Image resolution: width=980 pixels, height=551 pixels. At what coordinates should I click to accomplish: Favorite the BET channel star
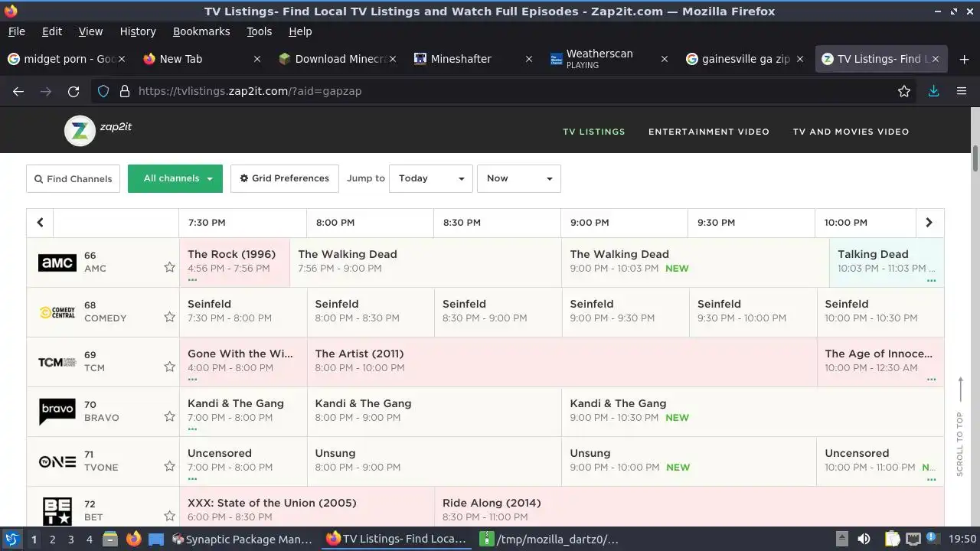click(169, 516)
